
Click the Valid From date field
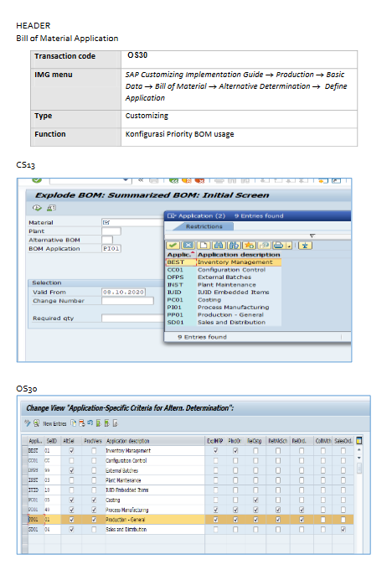[123, 292]
